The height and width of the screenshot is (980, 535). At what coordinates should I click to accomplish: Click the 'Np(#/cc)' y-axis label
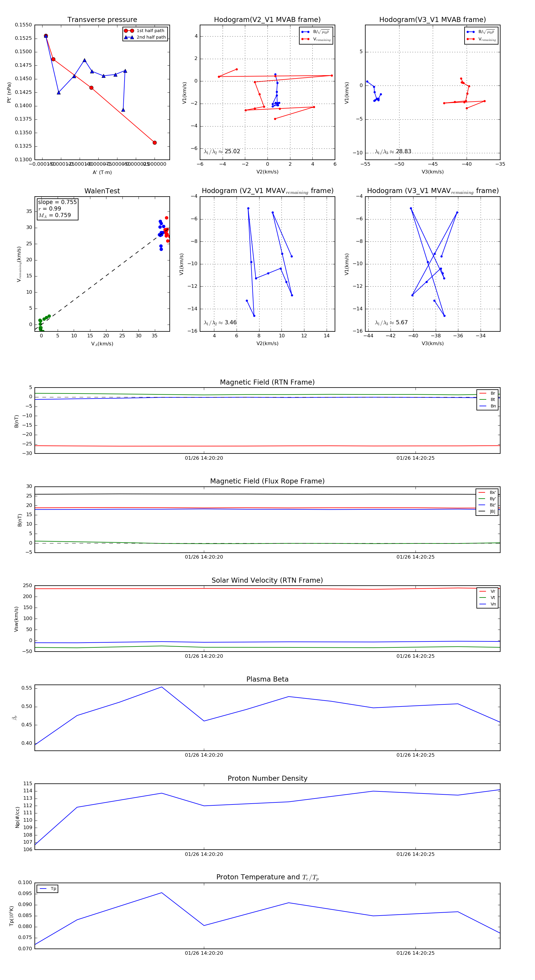click(17, 817)
